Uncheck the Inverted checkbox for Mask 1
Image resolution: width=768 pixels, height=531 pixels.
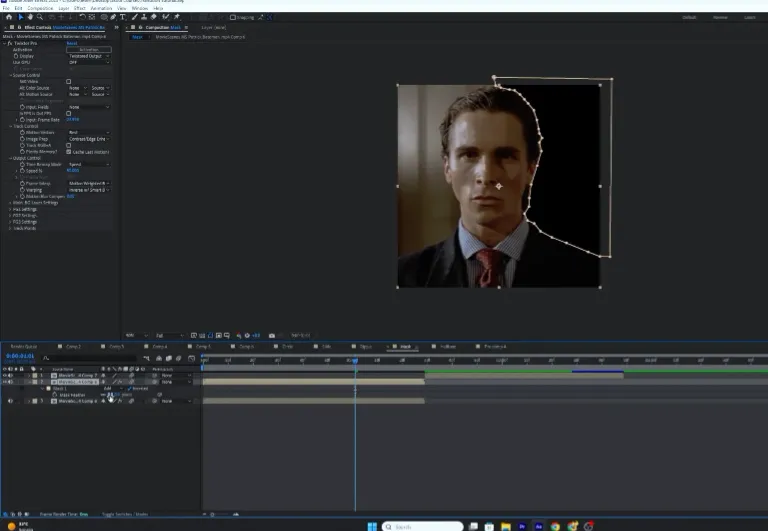[129, 388]
